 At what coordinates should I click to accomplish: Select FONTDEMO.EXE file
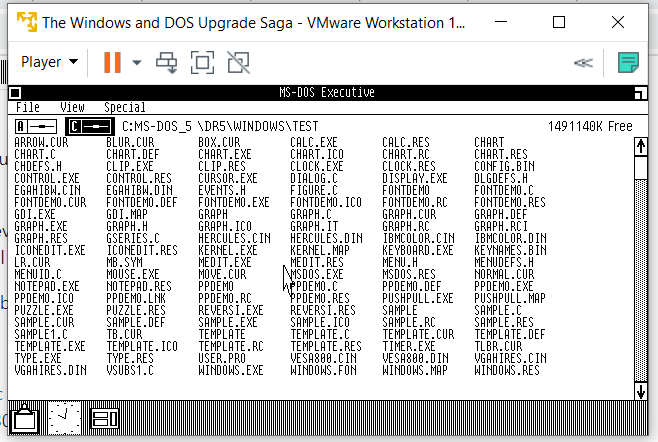pos(234,202)
